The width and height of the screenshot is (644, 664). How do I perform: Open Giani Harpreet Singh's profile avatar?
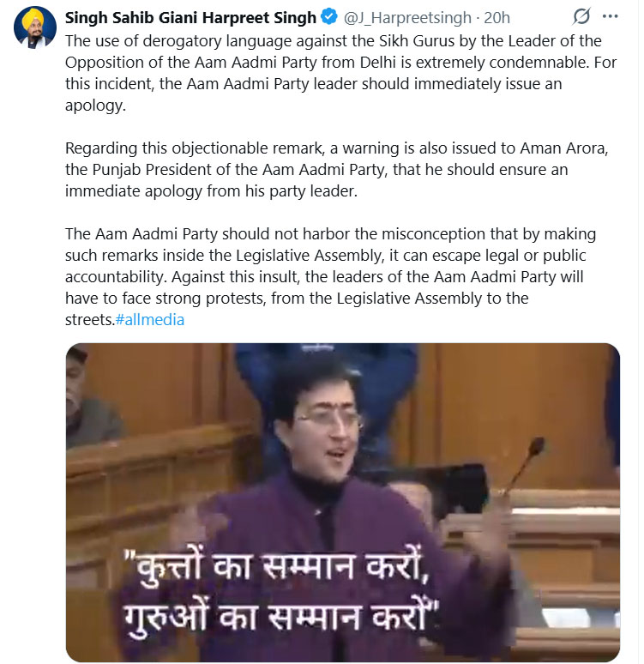(x=35, y=27)
